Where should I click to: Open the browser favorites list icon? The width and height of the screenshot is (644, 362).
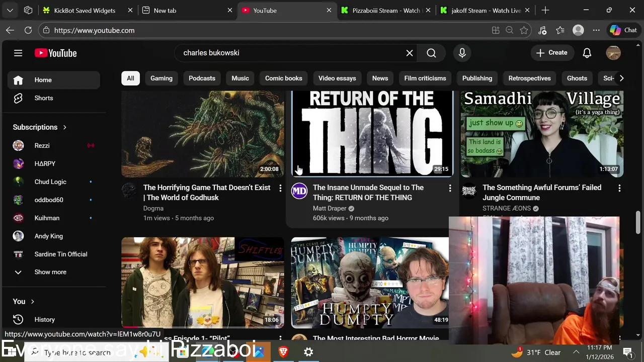click(x=560, y=30)
